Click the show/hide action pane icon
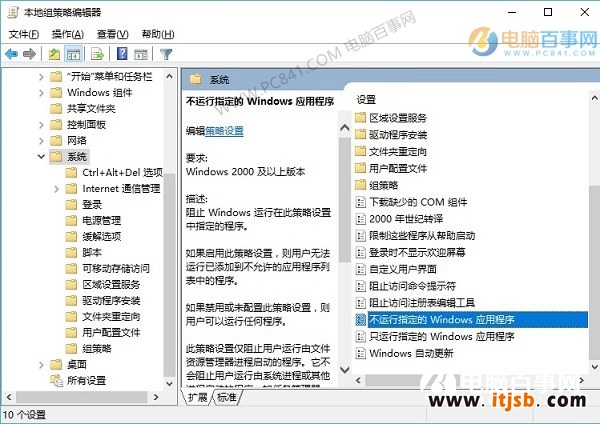Image resolution: width=600 pixels, height=424 pixels. coord(141,54)
